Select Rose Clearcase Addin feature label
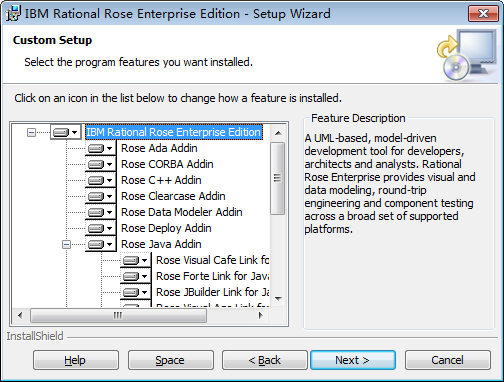504x382 pixels. tap(173, 196)
